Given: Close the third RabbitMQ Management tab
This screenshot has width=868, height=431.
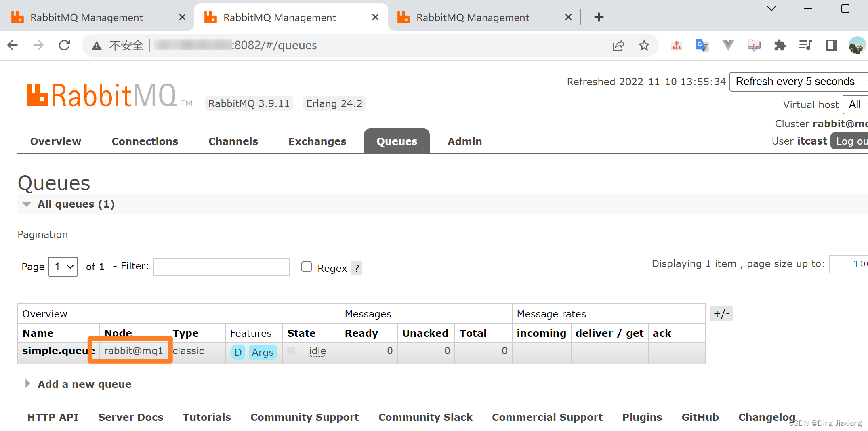Looking at the screenshot, I should (x=568, y=17).
